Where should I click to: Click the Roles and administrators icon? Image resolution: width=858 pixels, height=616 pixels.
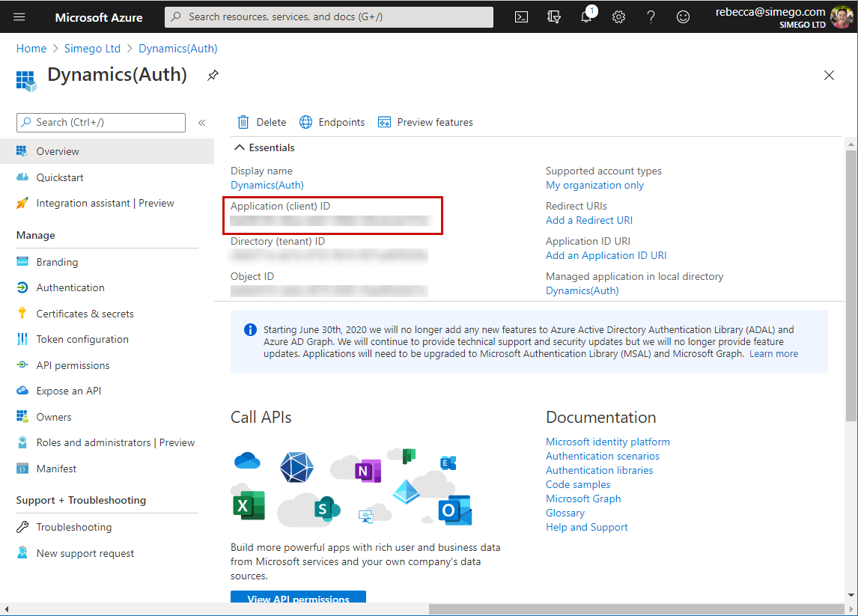click(x=22, y=442)
